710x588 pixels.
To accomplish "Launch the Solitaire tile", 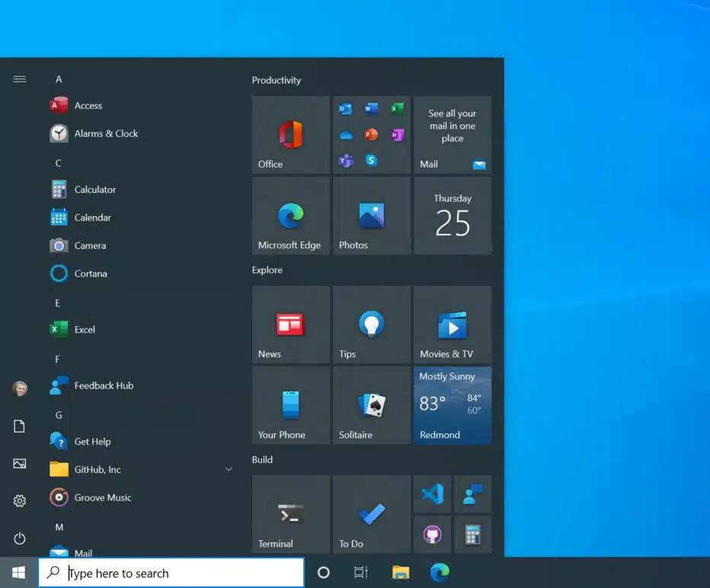I will 371,405.
